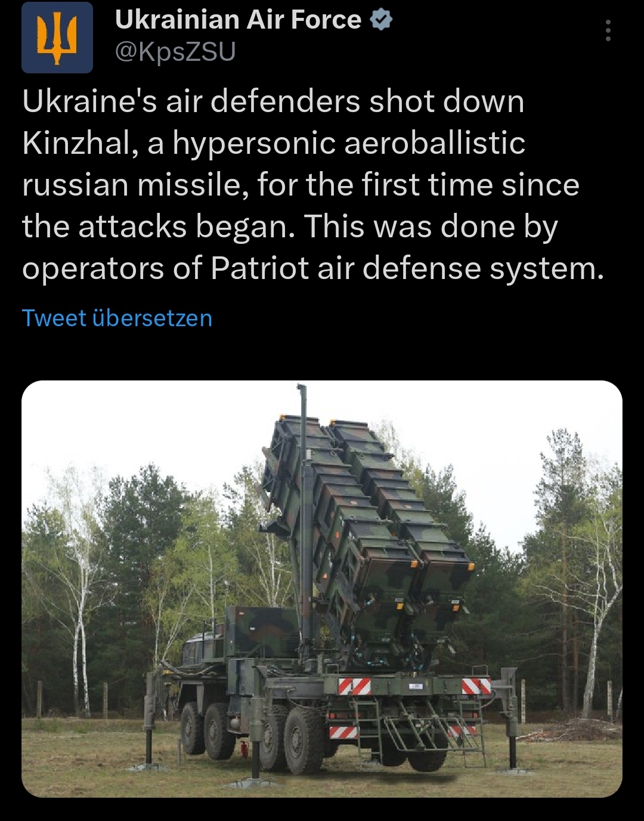Click the blue verified badge

(381, 20)
